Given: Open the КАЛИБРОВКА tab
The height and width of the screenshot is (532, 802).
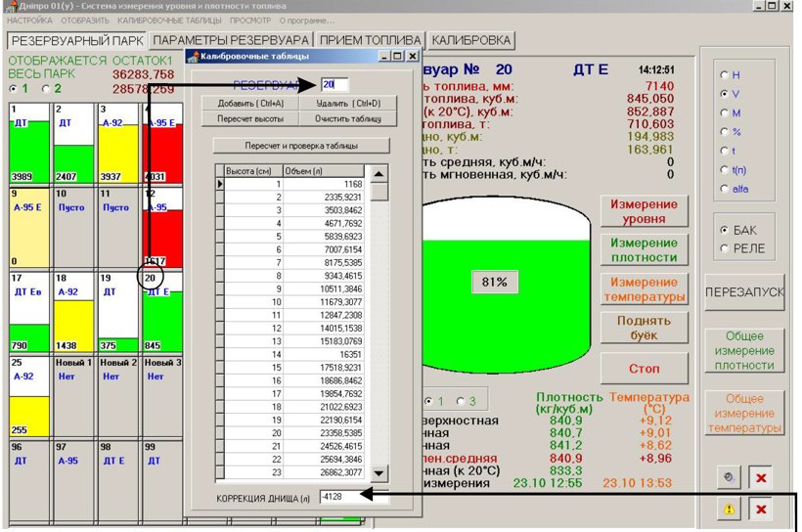Looking at the screenshot, I should 471,40.
